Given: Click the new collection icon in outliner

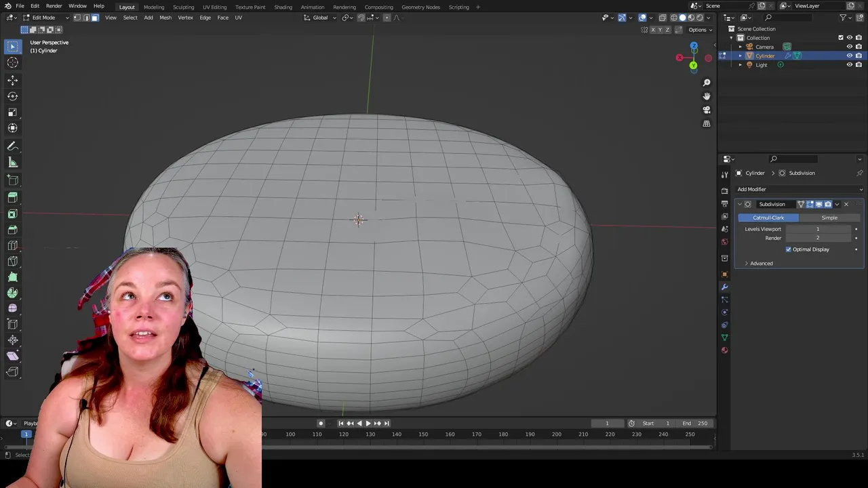Looking at the screenshot, I should pos(859,18).
